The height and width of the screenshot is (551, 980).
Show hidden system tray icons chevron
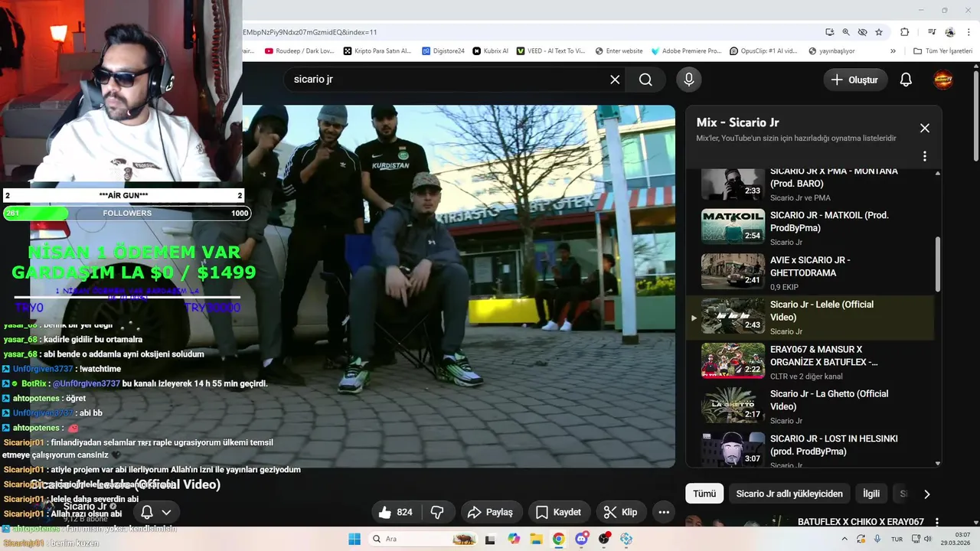[x=845, y=539]
